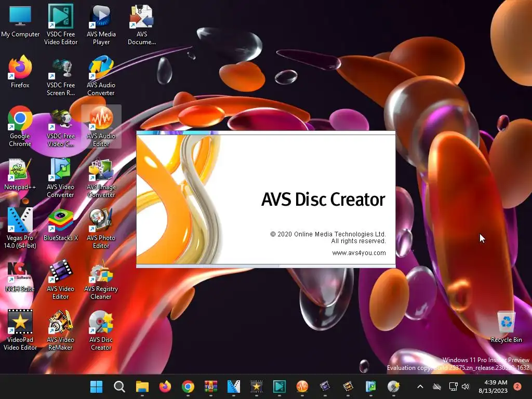Click the WinRAR icon in the taskbar
532x399 pixels.
211,387
